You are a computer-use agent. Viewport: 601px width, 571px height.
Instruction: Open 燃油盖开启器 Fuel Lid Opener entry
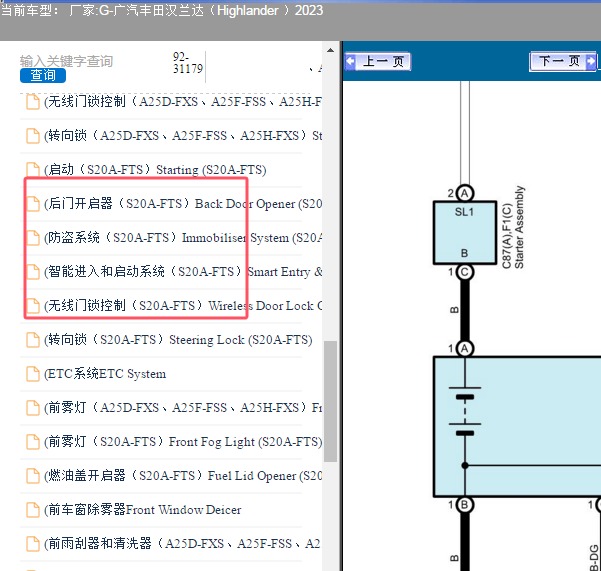[x=182, y=476]
